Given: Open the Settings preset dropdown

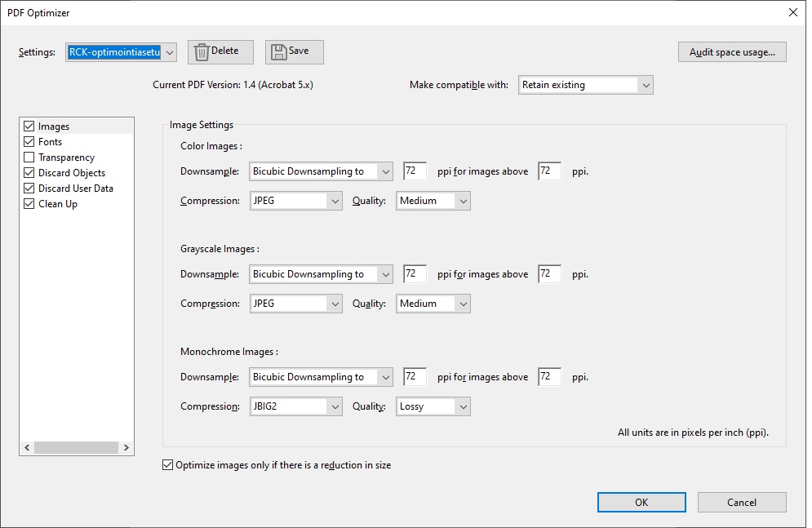Looking at the screenshot, I should [x=169, y=51].
